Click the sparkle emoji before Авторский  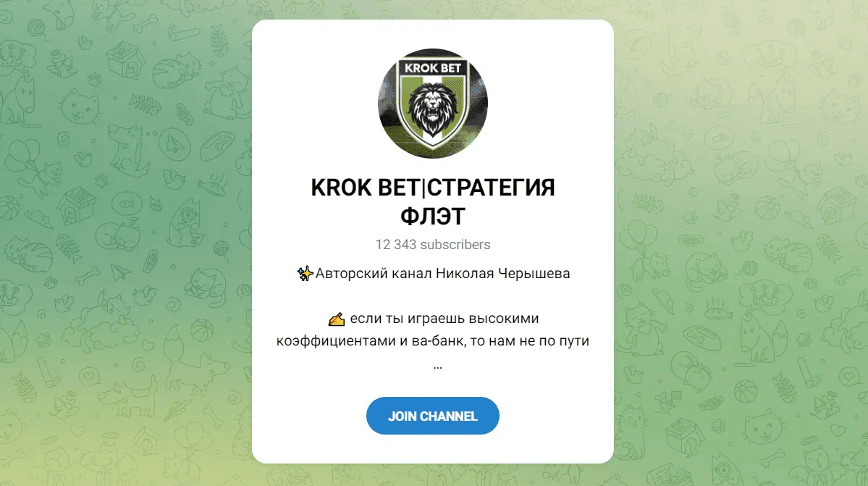305,274
